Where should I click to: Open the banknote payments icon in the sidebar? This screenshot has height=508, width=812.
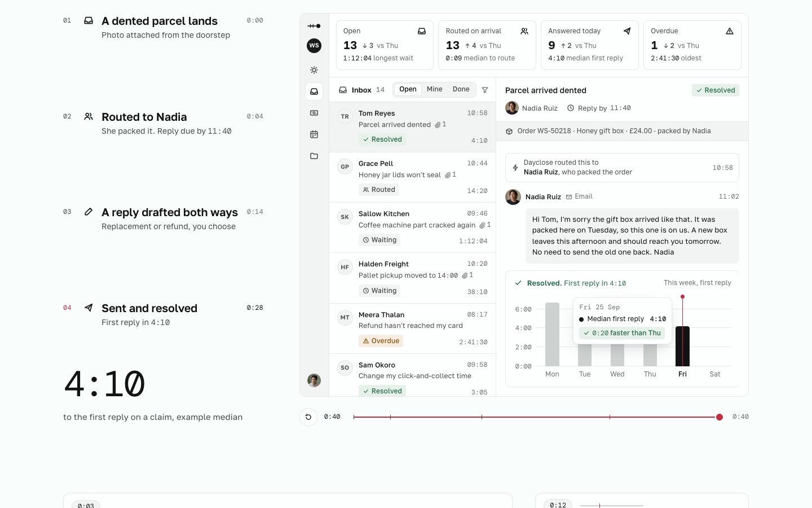[314, 113]
